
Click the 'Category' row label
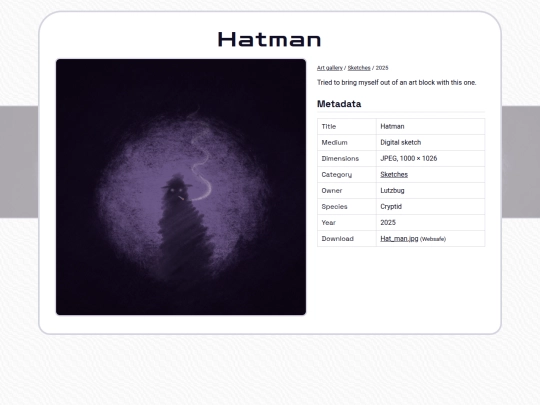(x=336, y=175)
